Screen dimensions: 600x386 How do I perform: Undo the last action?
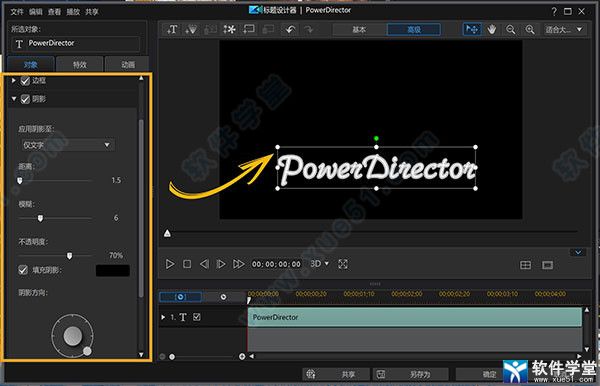click(x=290, y=29)
